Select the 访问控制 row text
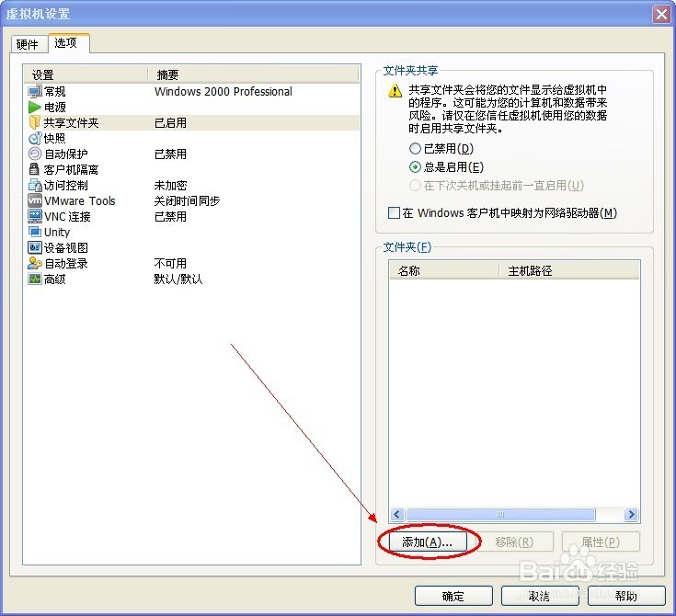The width and height of the screenshot is (676, 616). point(66,186)
